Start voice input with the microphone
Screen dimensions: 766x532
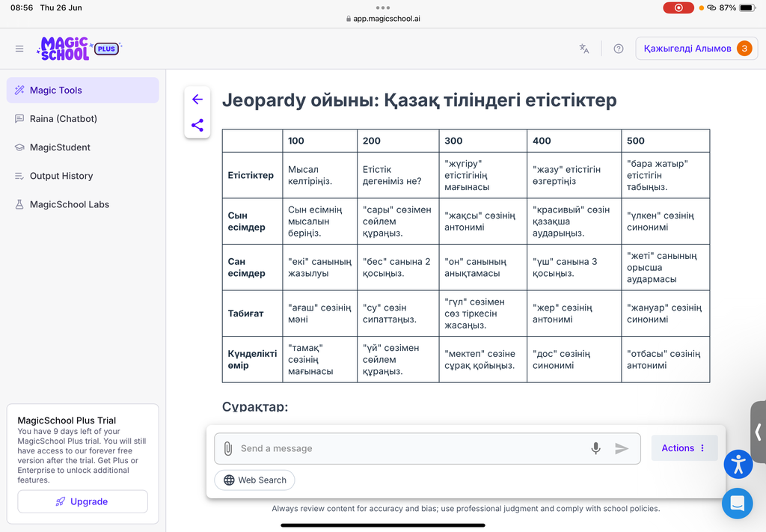pyautogui.click(x=595, y=448)
